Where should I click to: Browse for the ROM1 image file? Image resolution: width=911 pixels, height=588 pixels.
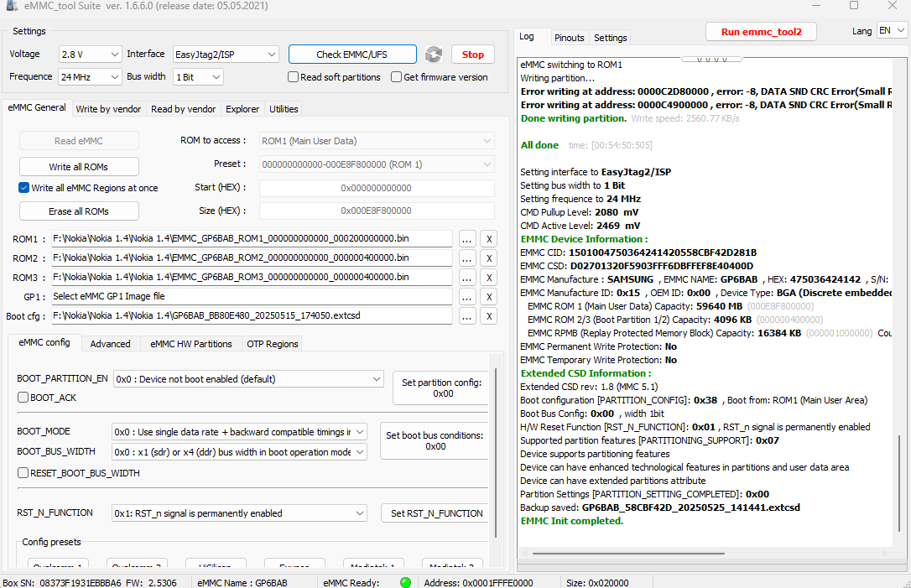(467, 239)
